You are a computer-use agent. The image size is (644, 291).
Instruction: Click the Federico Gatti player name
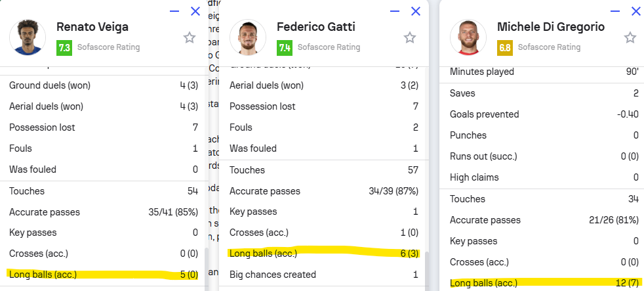tap(316, 27)
